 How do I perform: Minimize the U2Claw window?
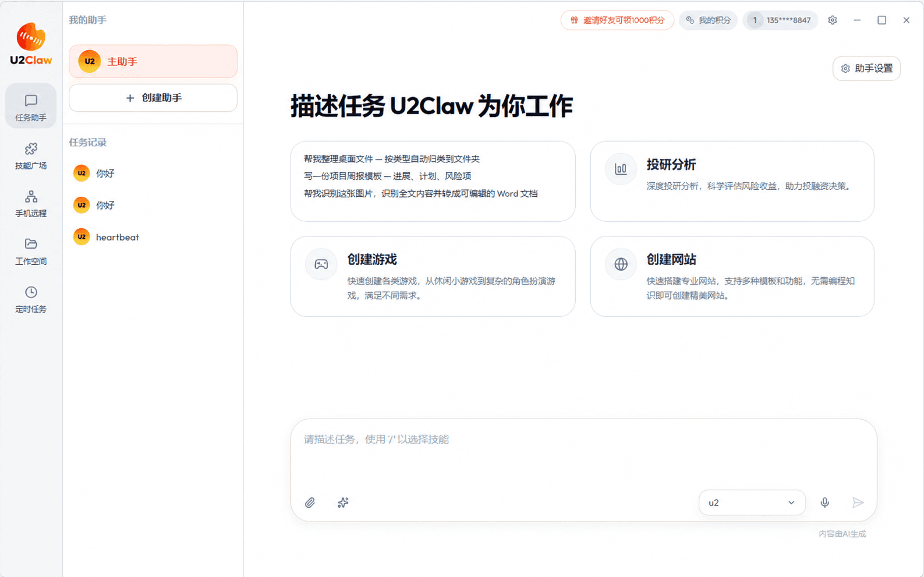tap(857, 20)
